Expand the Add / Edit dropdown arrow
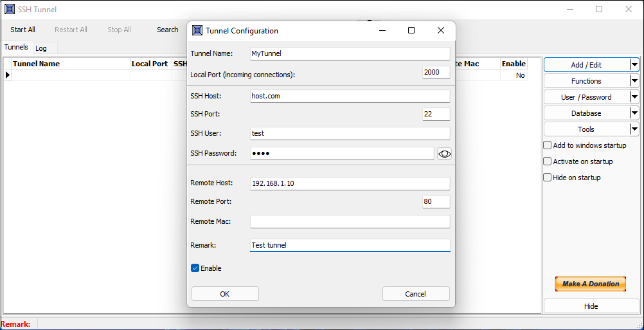The width and height of the screenshot is (644, 330). 634,65
